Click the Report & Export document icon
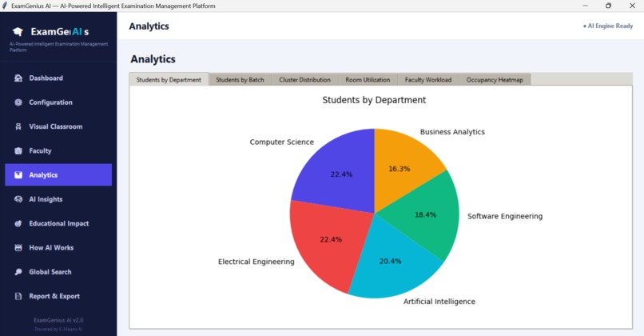Image resolution: width=644 pixels, height=336 pixels. point(18,296)
